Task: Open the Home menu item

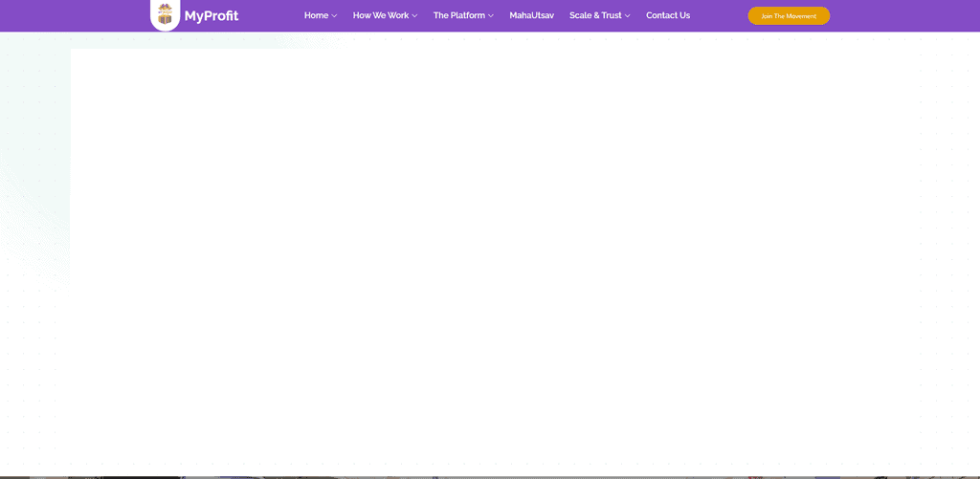Action: [x=316, y=15]
